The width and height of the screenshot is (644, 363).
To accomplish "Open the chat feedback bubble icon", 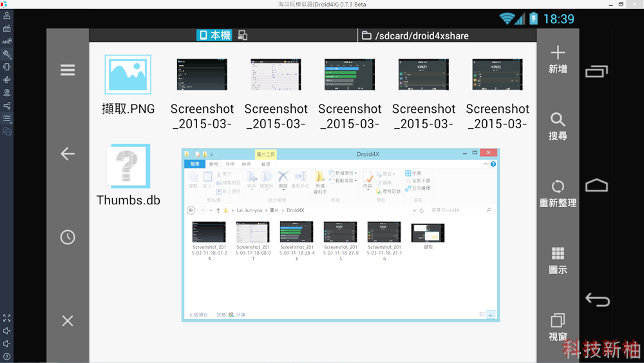I will pyautogui.click(x=7, y=132).
